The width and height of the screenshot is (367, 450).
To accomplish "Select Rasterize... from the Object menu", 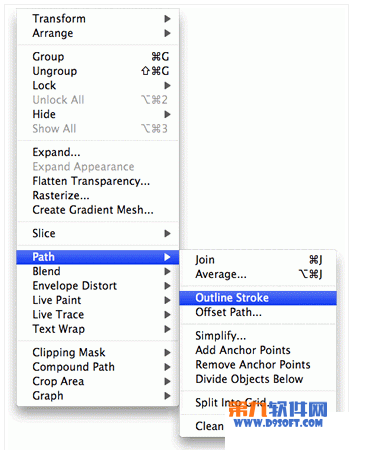I will pyautogui.click(x=98, y=195).
